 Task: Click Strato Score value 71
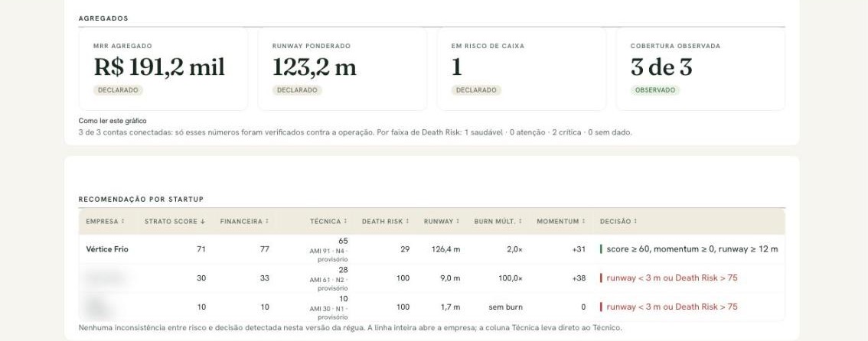point(201,249)
